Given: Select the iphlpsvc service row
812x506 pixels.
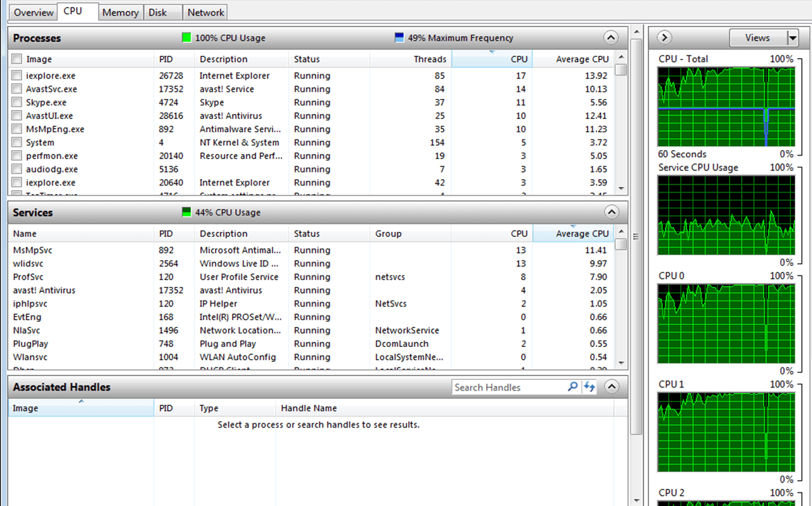Looking at the screenshot, I should pos(311,303).
